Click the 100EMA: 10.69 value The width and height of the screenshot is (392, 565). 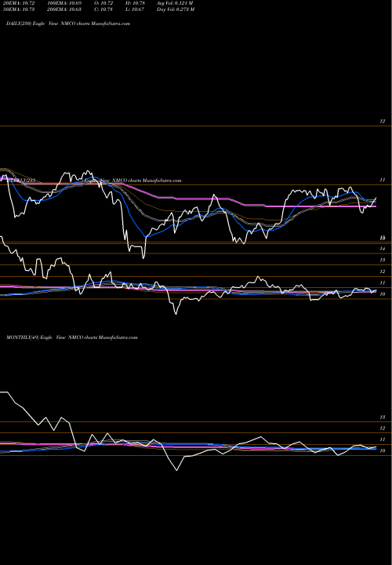click(x=64, y=3)
